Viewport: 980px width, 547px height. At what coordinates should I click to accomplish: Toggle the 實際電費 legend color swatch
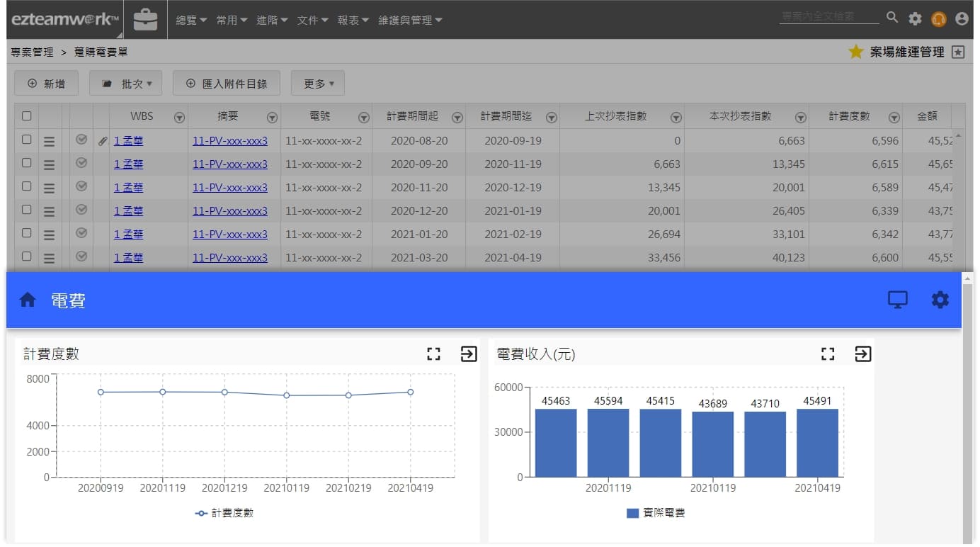(632, 513)
